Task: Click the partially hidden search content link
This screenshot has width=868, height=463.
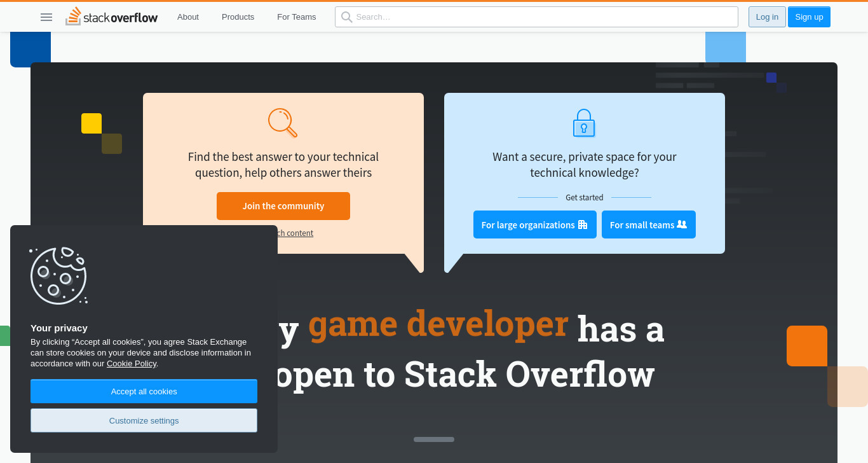Action: [295, 233]
